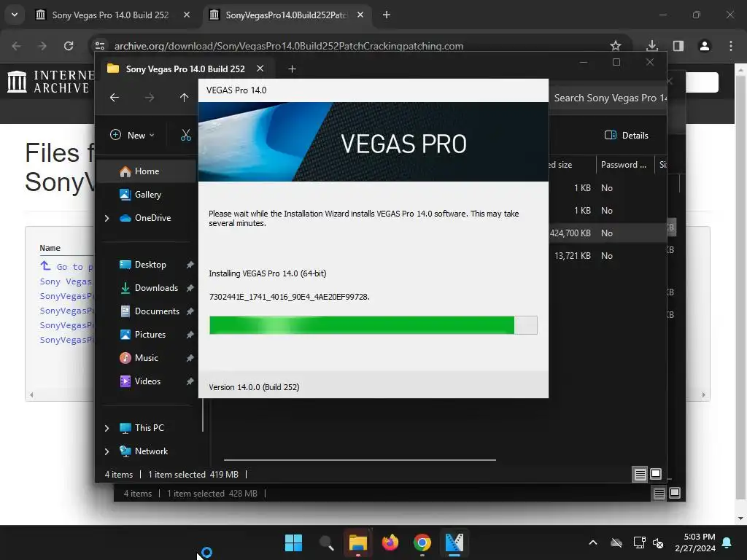The height and width of the screenshot is (560, 747).
Task: Click the VEGAS PRO banner image
Action: click(x=373, y=142)
